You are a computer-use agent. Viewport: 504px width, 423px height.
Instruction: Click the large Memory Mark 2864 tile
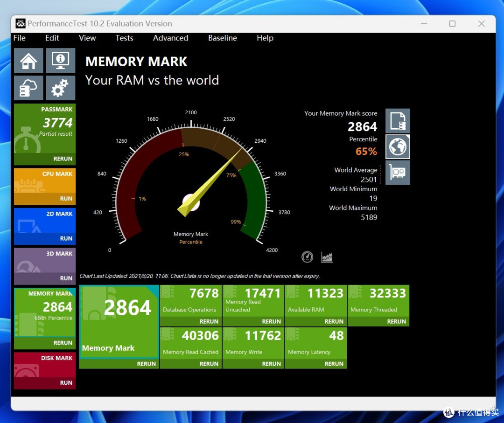tap(119, 322)
